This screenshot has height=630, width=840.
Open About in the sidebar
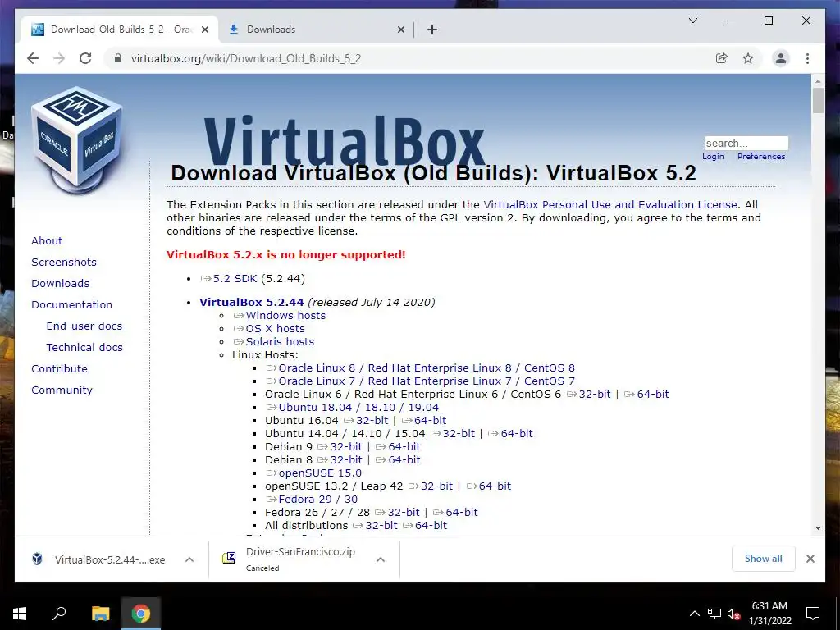pyautogui.click(x=47, y=240)
